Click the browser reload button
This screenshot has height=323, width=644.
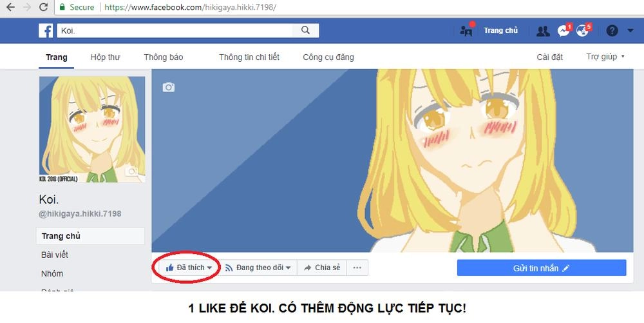tap(44, 7)
